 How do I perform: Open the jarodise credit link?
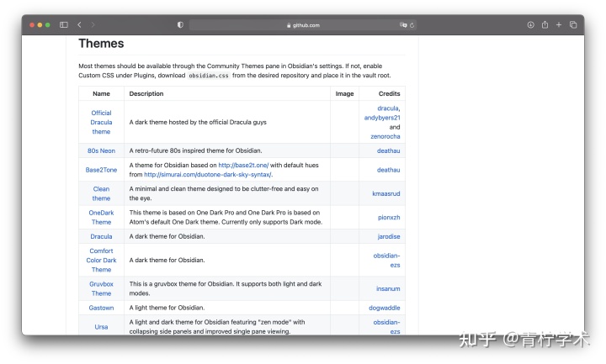(389, 236)
